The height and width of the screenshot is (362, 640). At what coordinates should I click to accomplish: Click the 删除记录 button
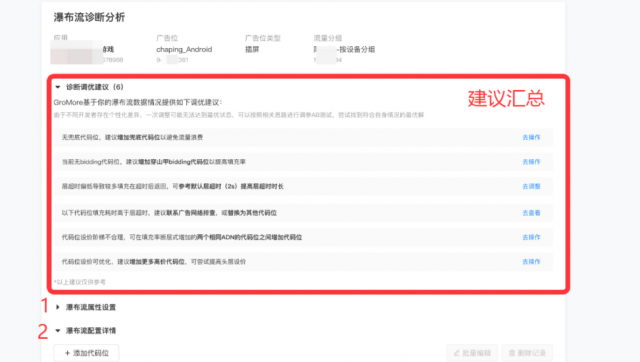(527, 353)
